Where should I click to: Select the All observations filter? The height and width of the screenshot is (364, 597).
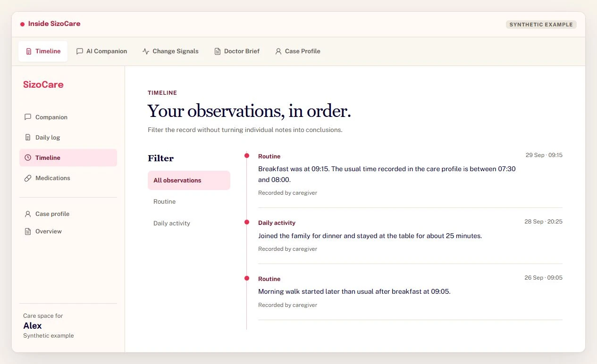(189, 180)
